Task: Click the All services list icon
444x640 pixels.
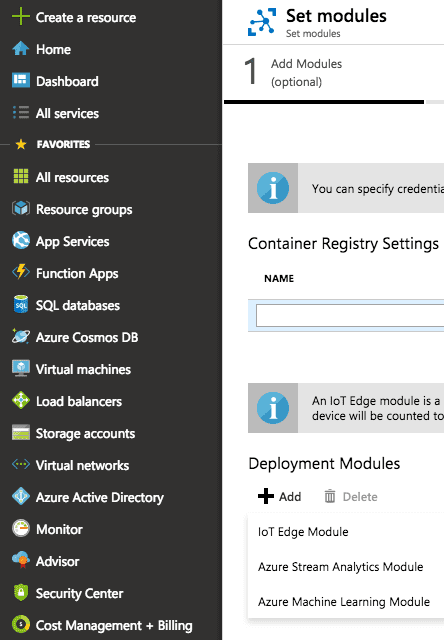Action: pos(21,113)
